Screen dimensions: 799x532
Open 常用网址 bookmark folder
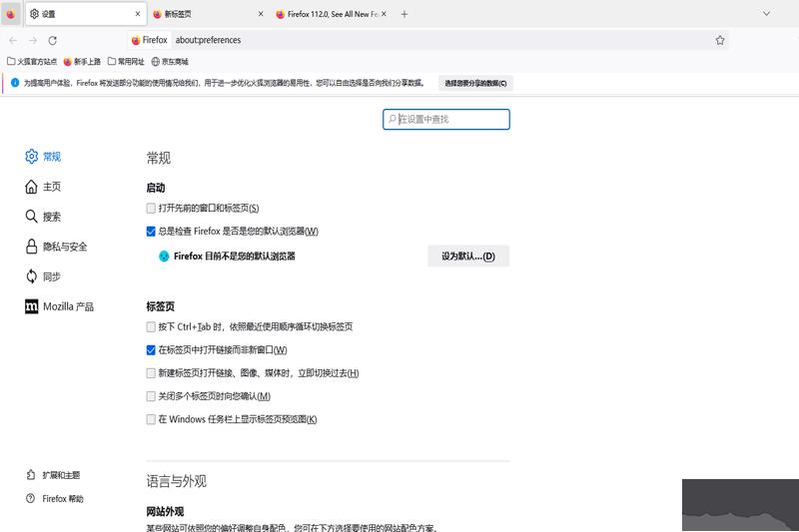(x=126, y=62)
